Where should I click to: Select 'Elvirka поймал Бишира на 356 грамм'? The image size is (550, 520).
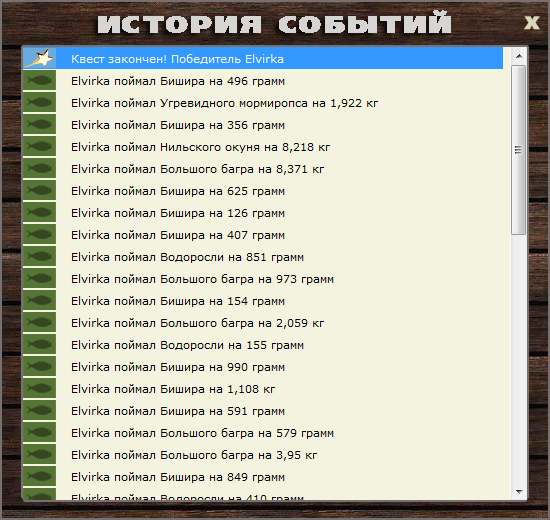263,125
